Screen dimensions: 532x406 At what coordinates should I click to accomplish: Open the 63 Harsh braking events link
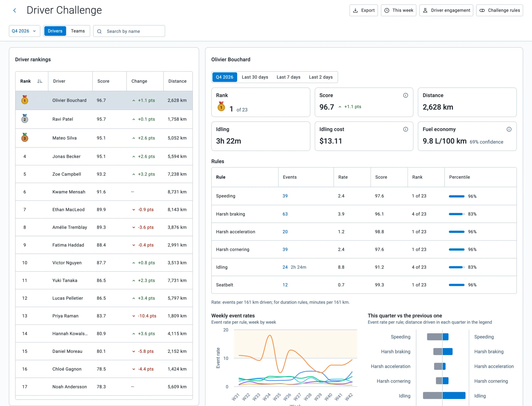tap(285, 214)
